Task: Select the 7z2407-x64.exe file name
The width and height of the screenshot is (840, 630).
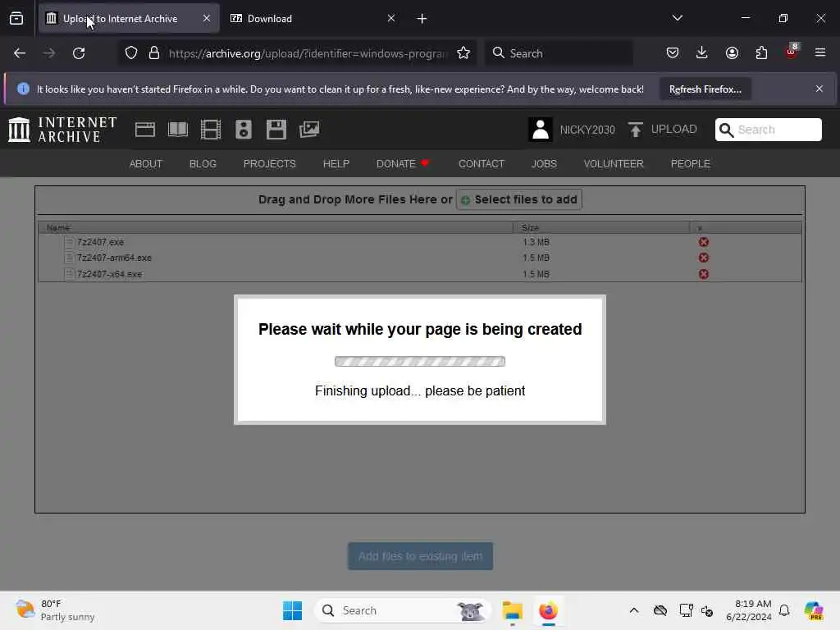Action: coord(109,274)
